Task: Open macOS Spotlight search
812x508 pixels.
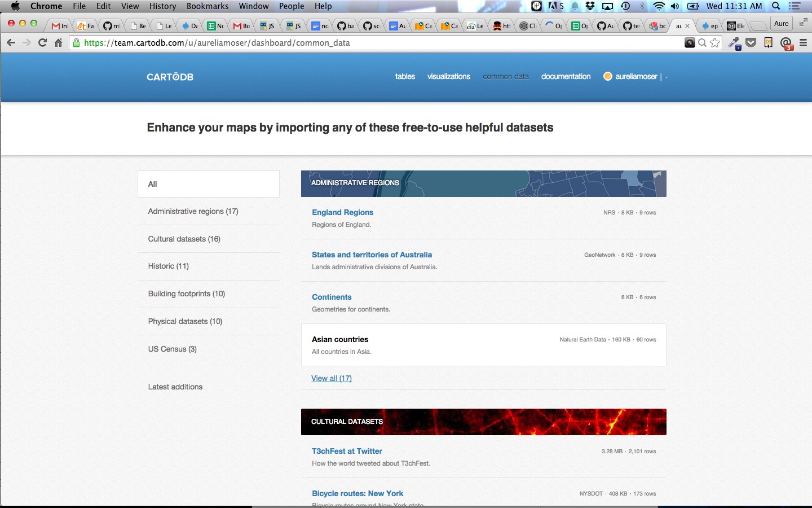Action: [x=776, y=6]
